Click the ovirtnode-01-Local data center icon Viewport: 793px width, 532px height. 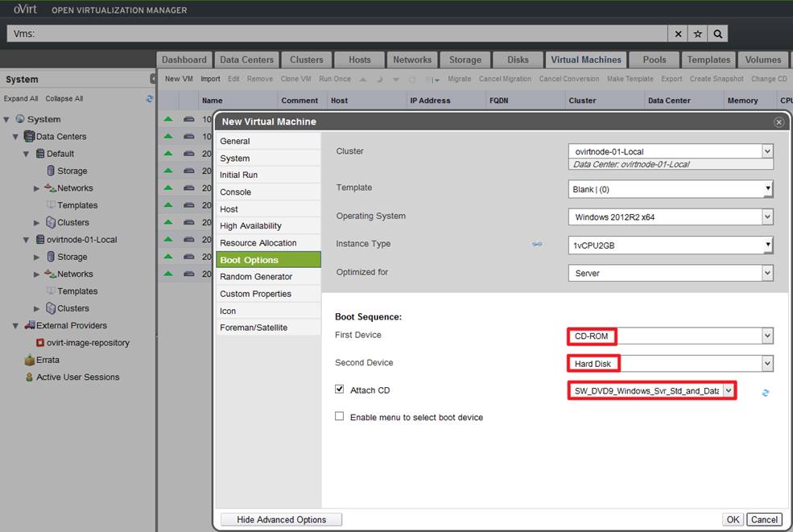[x=40, y=239]
